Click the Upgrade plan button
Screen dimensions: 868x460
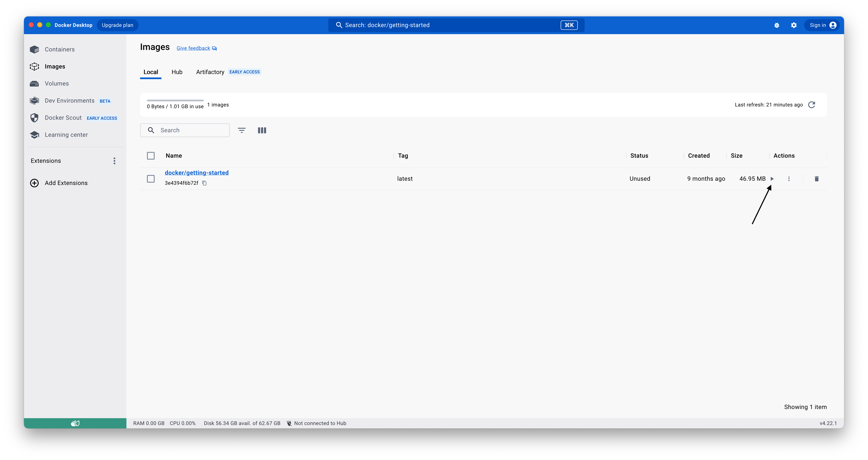coord(118,25)
